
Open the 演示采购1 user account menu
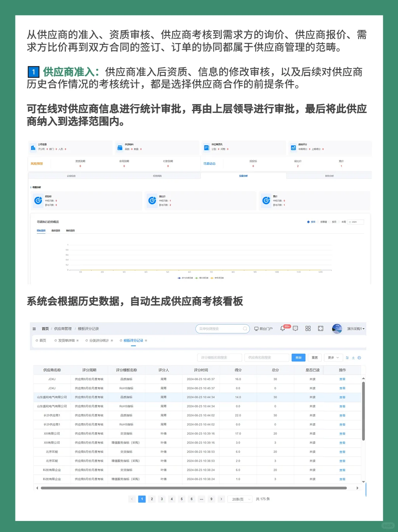point(354,328)
